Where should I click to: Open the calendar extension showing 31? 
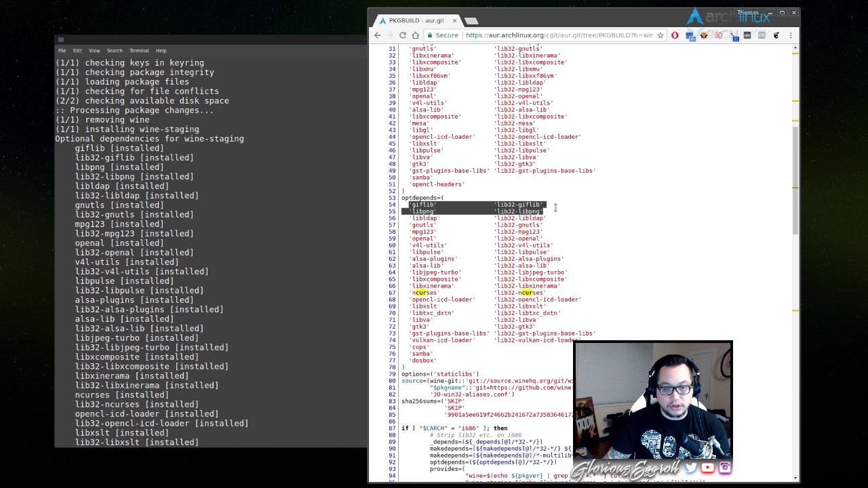(x=734, y=37)
